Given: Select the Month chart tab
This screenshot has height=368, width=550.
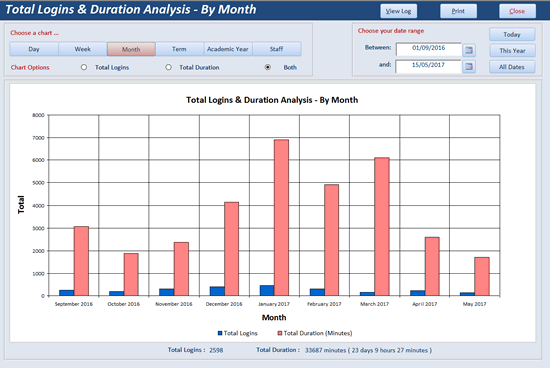Looking at the screenshot, I should (x=131, y=49).
